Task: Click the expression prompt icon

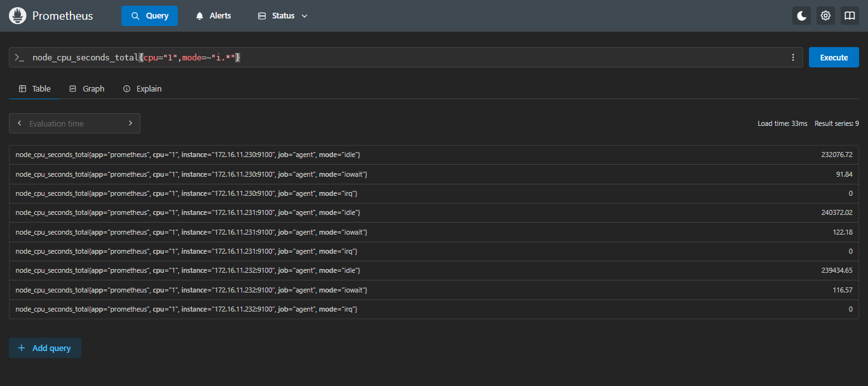Action: 19,57
